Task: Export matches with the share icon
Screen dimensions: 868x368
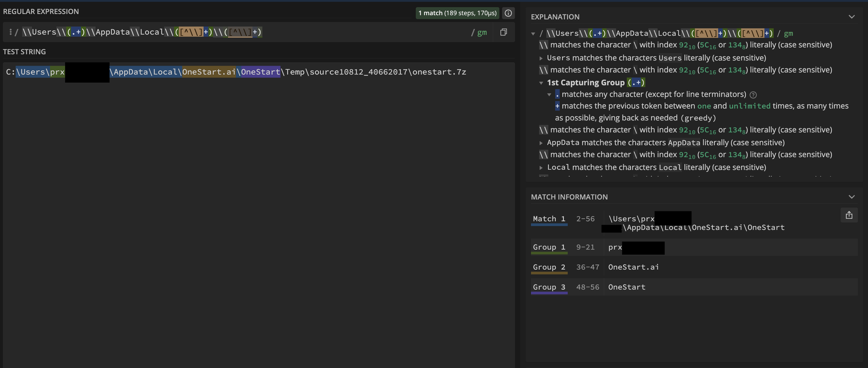Action: (849, 215)
